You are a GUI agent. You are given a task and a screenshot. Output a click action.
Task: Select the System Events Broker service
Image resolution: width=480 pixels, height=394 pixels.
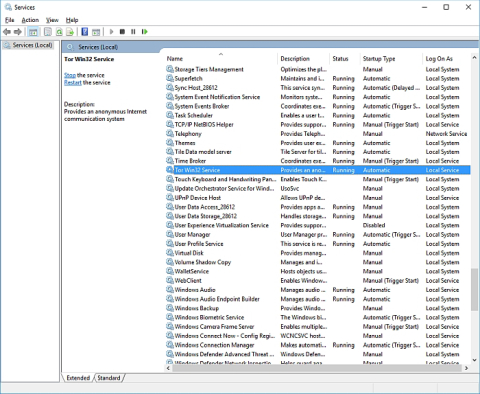pos(318,106)
